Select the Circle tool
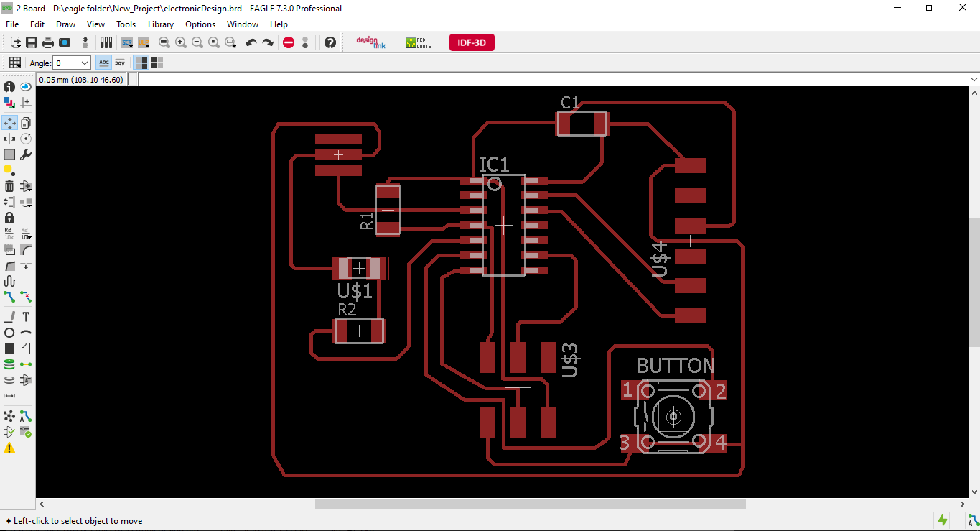This screenshot has height=531, width=980. click(9, 333)
